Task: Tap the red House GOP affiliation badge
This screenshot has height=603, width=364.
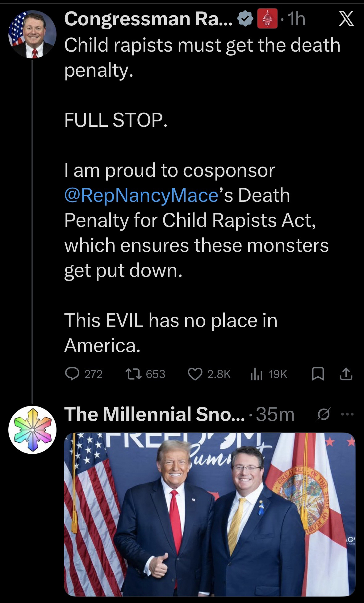Action: [266, 19]
